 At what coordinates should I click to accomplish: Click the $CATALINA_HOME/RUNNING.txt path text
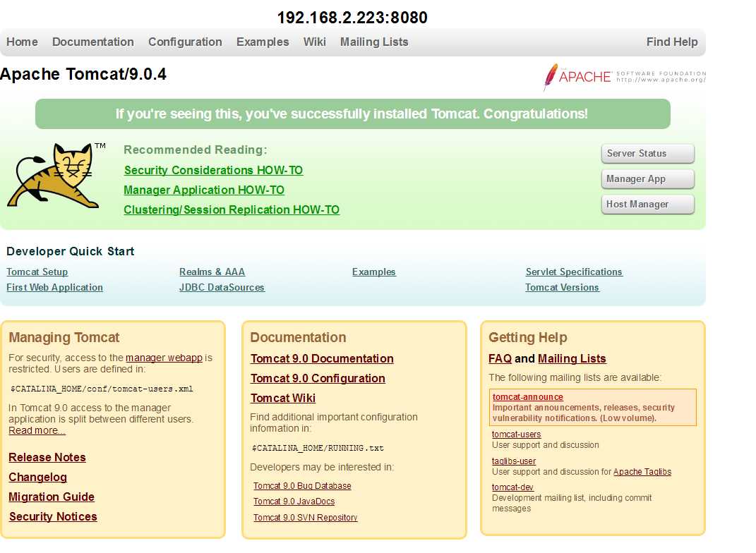click(x=318, y=448)
